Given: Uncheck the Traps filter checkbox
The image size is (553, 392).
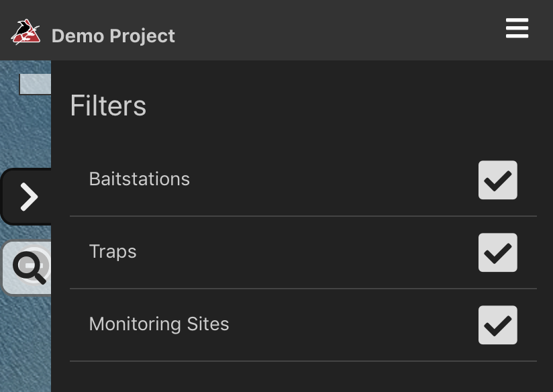Looking at the screenshot, I should coord(497,252).
